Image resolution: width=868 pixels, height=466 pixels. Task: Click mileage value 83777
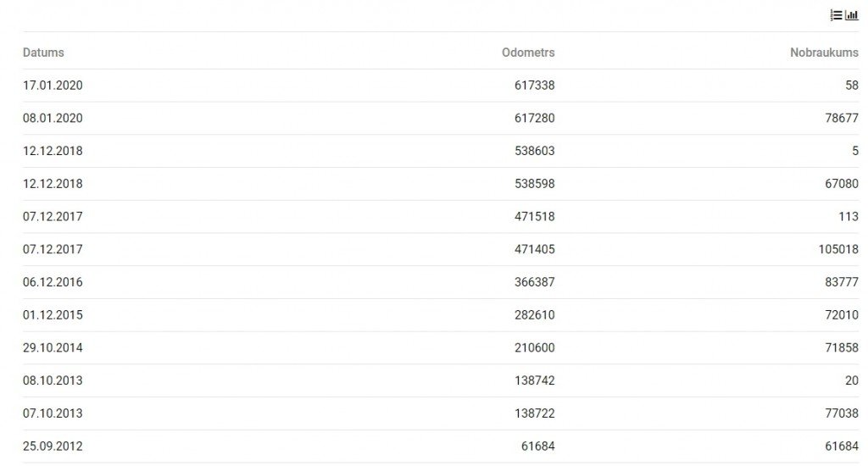(842, 282)
